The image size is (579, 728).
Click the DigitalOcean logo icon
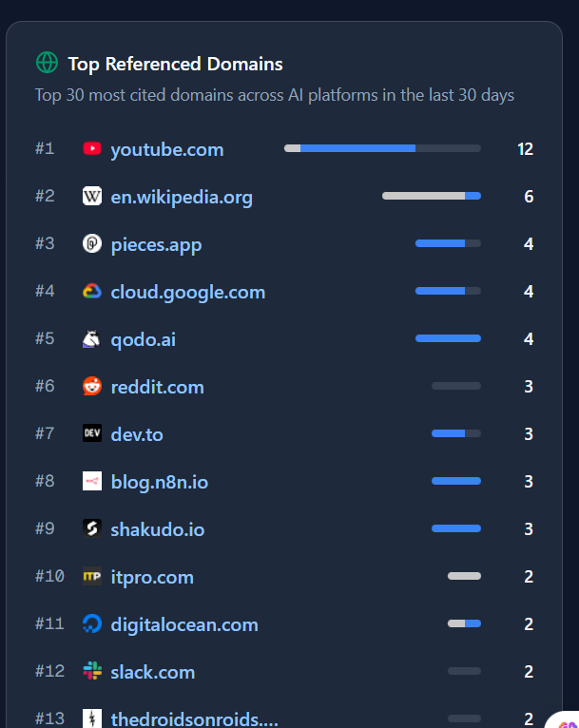92,623
